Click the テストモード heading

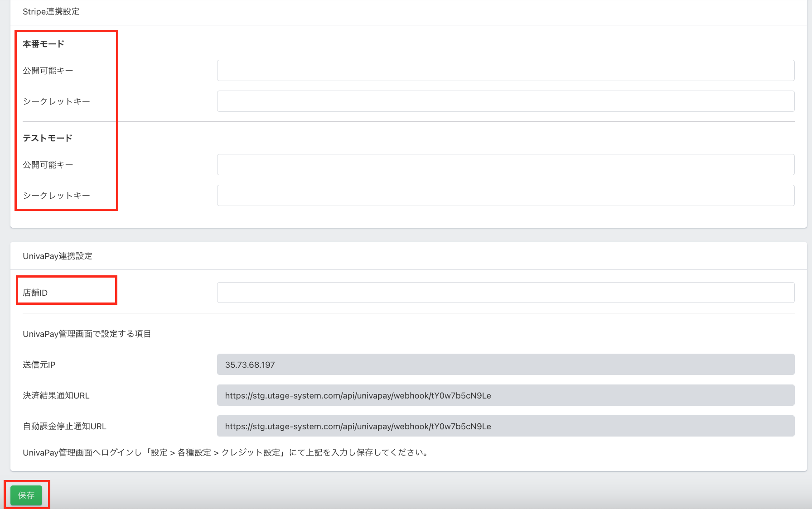(x=48, y=138)
